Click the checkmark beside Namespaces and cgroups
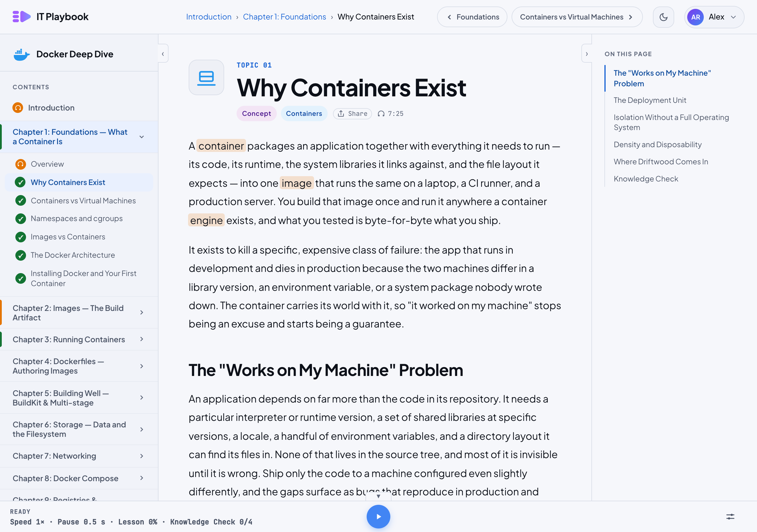This screenshot has width=757, height=532. [x=21, y=218]
